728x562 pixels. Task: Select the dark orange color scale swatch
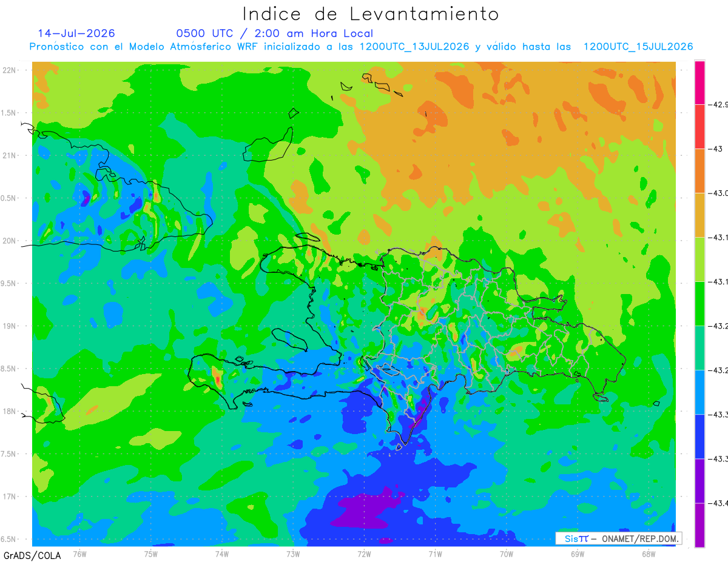[699, 171]
